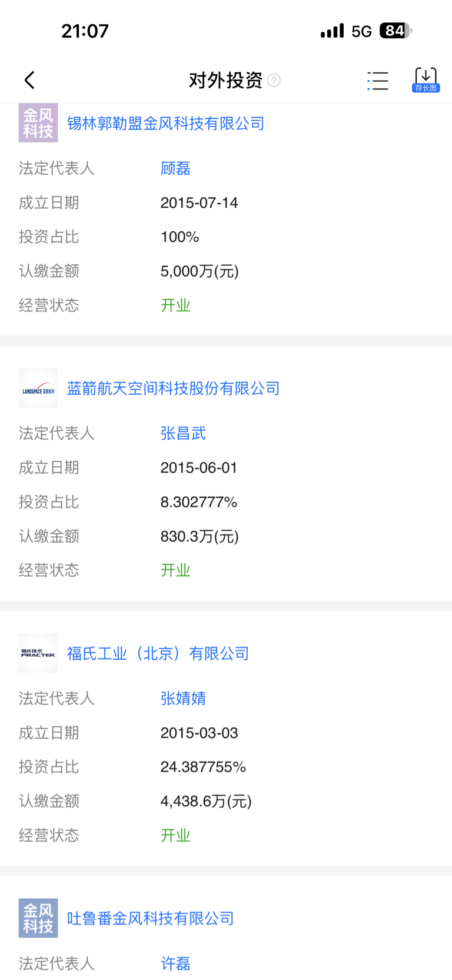Tap the 锡林郭勒盟金风科技 company logo

click(38, 123)
